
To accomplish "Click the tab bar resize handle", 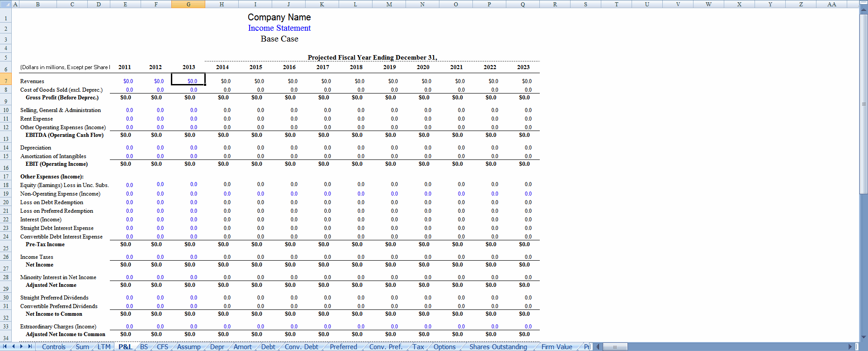I will (x=592, y=347).
